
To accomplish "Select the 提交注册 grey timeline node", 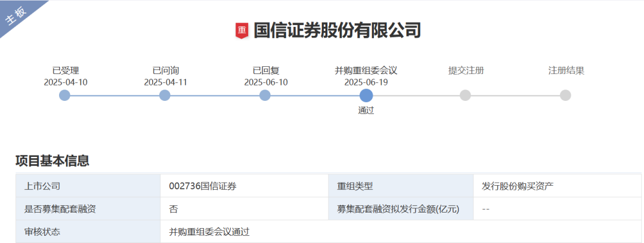I will [465, 96].
